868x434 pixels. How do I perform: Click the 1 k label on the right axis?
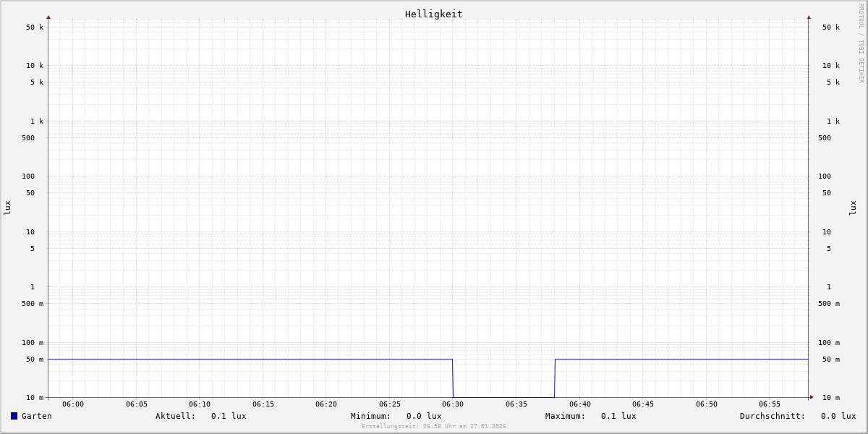click(x=833, y=122)
